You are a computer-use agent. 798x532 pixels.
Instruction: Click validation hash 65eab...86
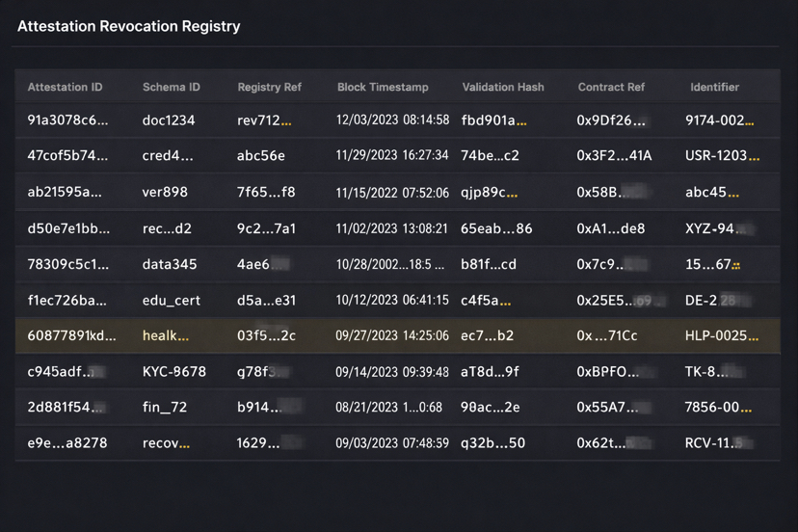[x=496, y=228]
